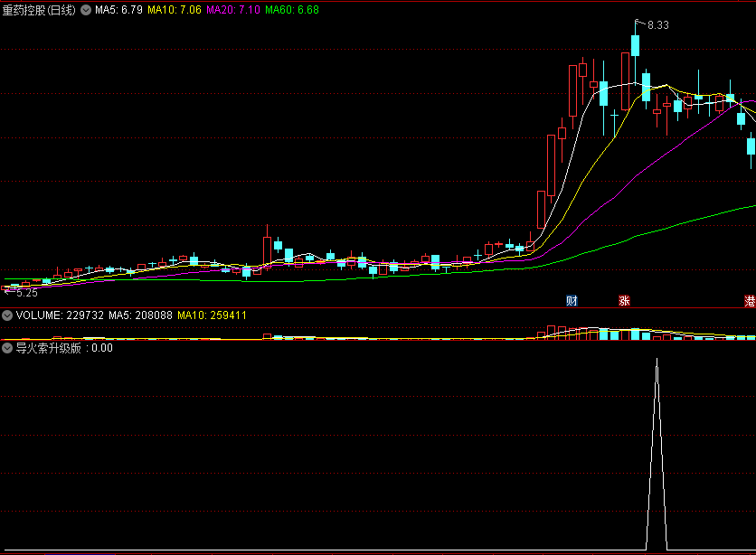Screen dimensions: 756x555
Task: Click the volume MA5: 208088 label
Action: (140, 315)
